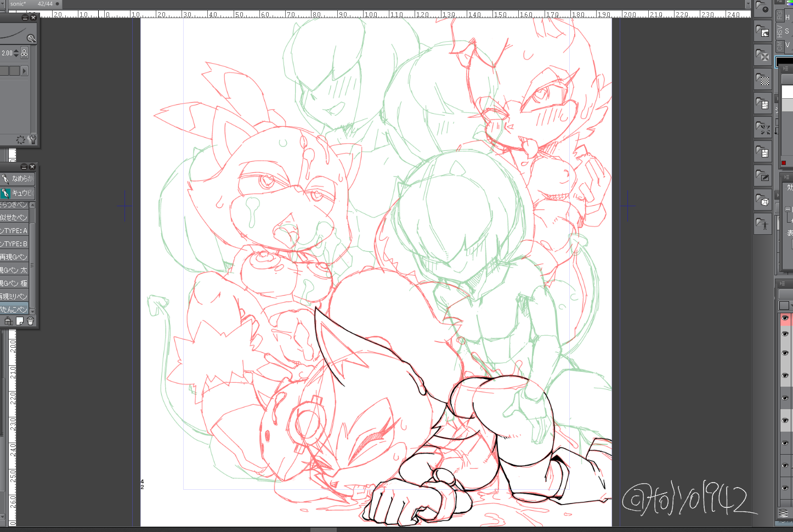Switch to the HSV color slider tab
The height and width of the screenshot is (532, 793).
(780, 32)
